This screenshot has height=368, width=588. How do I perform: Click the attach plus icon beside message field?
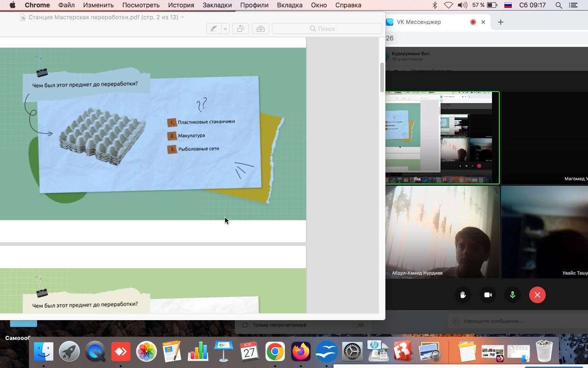pyautogui.click(x=456, y=321)
